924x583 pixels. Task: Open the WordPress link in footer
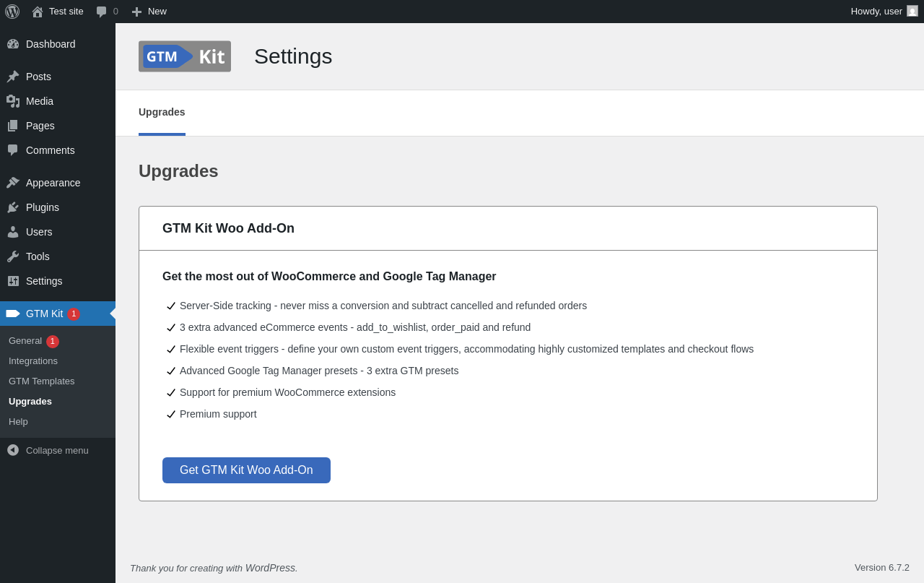pos(271,568)
